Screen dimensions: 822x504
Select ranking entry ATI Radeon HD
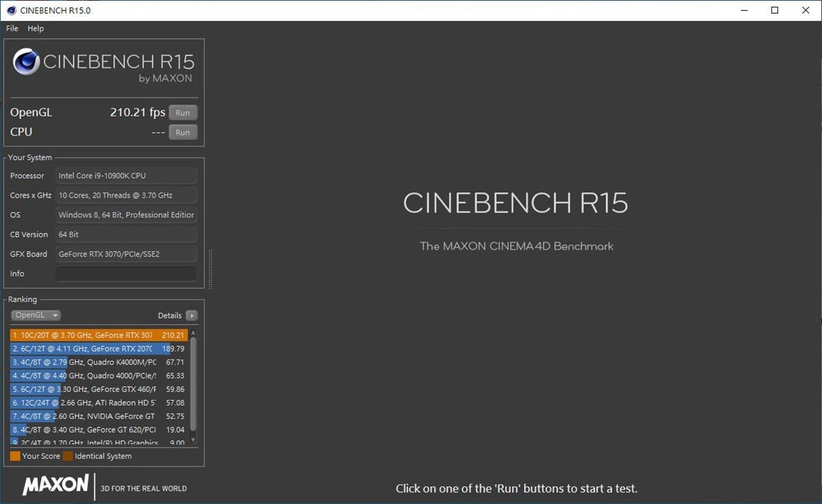click(99, 403)
